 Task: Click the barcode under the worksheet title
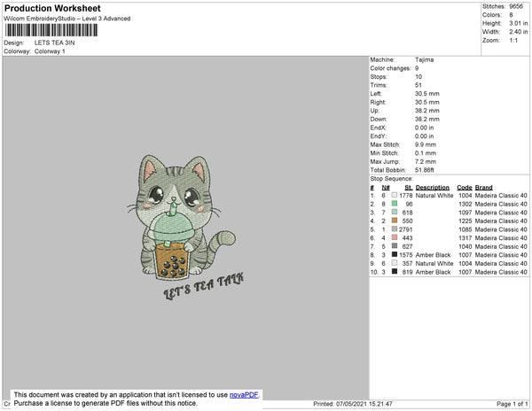pos(51,30)
